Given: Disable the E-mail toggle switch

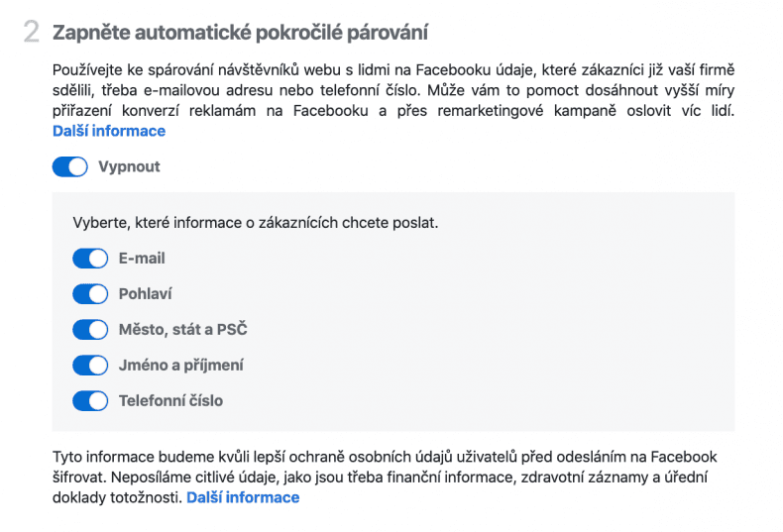Looking at the screenshot, I should tap(90, 259).
